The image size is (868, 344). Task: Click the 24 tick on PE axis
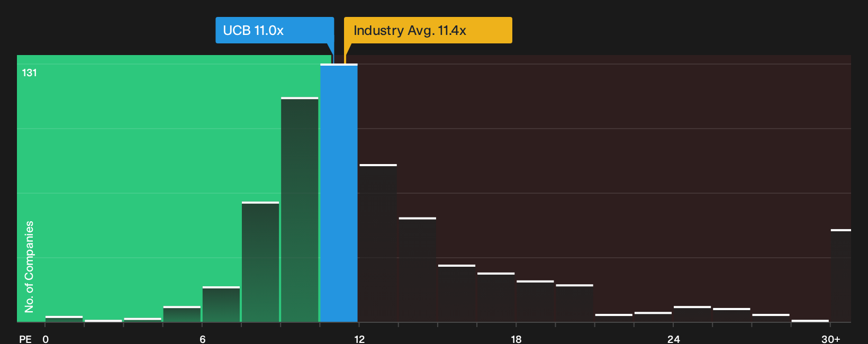pyautogui.click(x=673, y=339)
